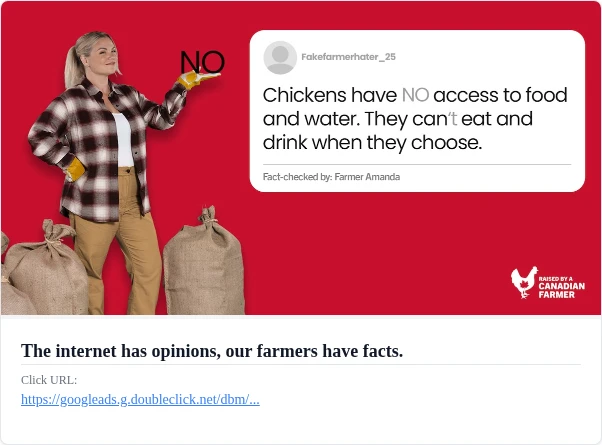602x445 pixels.
Task: Click the grey NO word in post
Action: coord(415,95)
